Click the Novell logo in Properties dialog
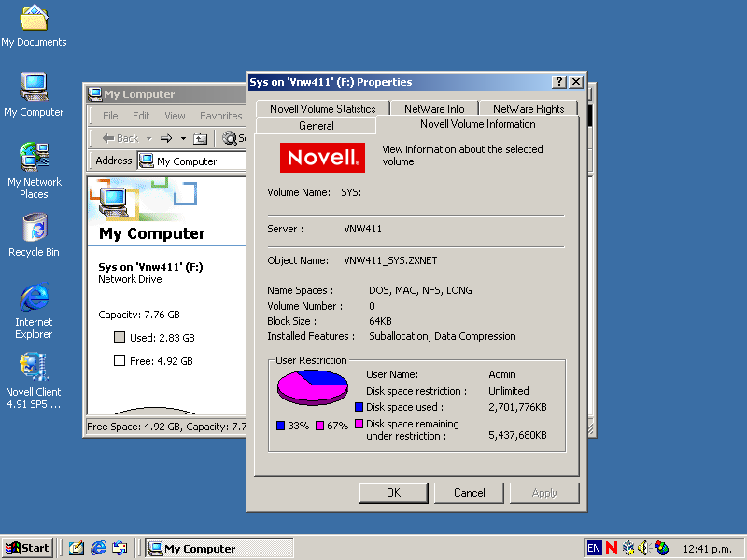 [x=322, y=158]
